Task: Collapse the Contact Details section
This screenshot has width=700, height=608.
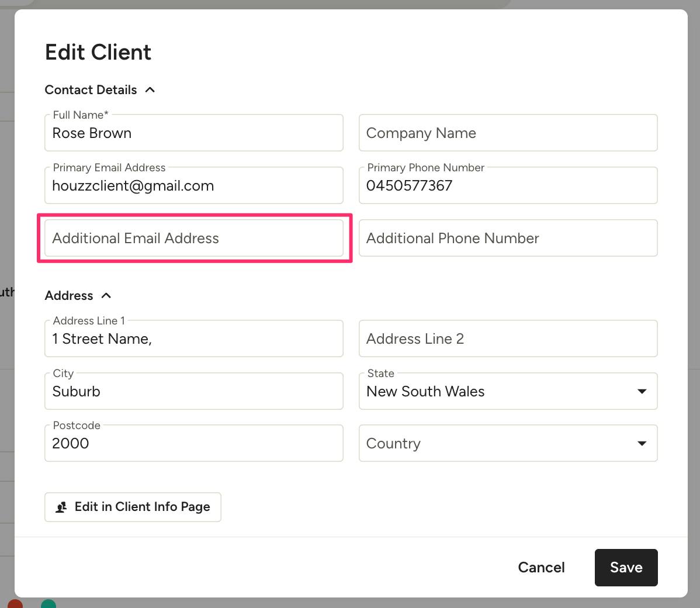Action: [x=150, y=89]
